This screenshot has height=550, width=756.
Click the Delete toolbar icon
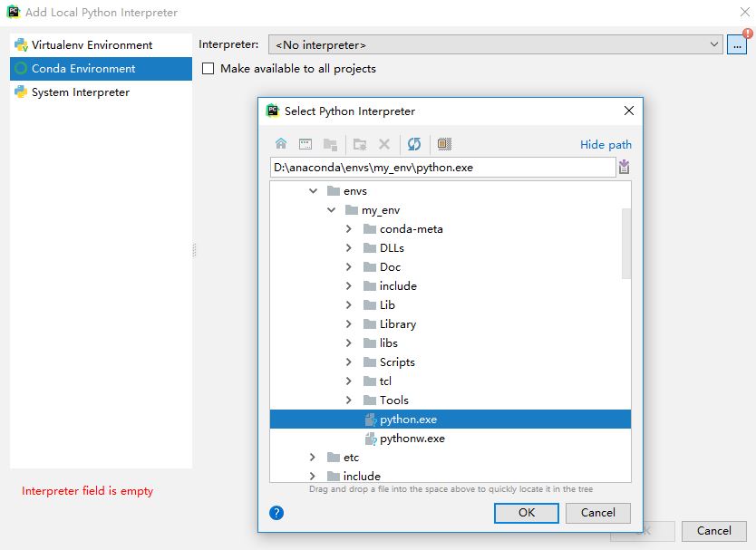click(x=384, y=144)
